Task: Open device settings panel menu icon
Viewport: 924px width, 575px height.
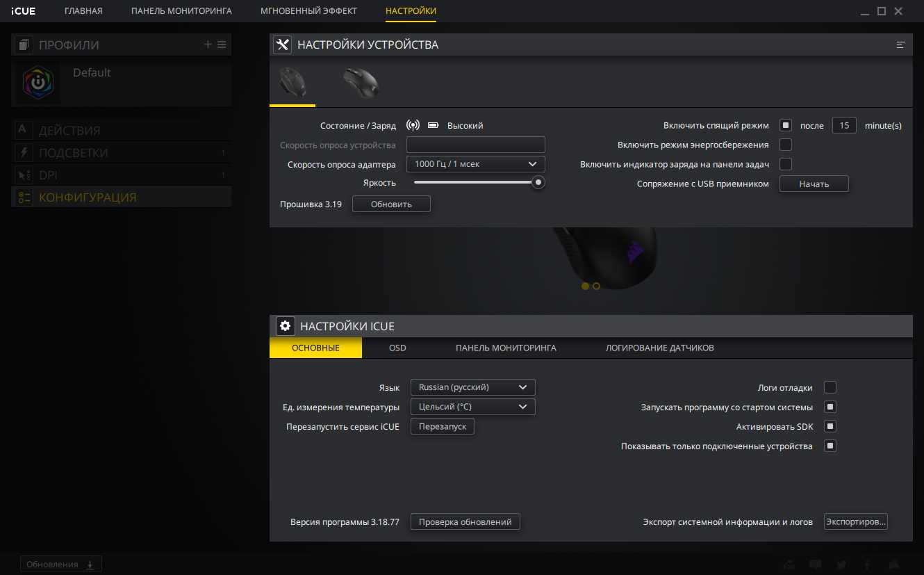Action: tap(901, 45)
